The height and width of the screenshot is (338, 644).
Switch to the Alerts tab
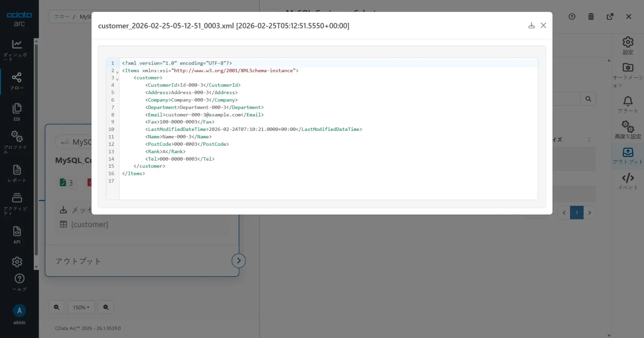(x=628, y=104)
